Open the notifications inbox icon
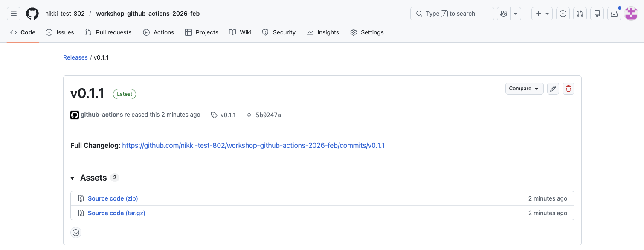The image size is (644, 250). point(614,13)
